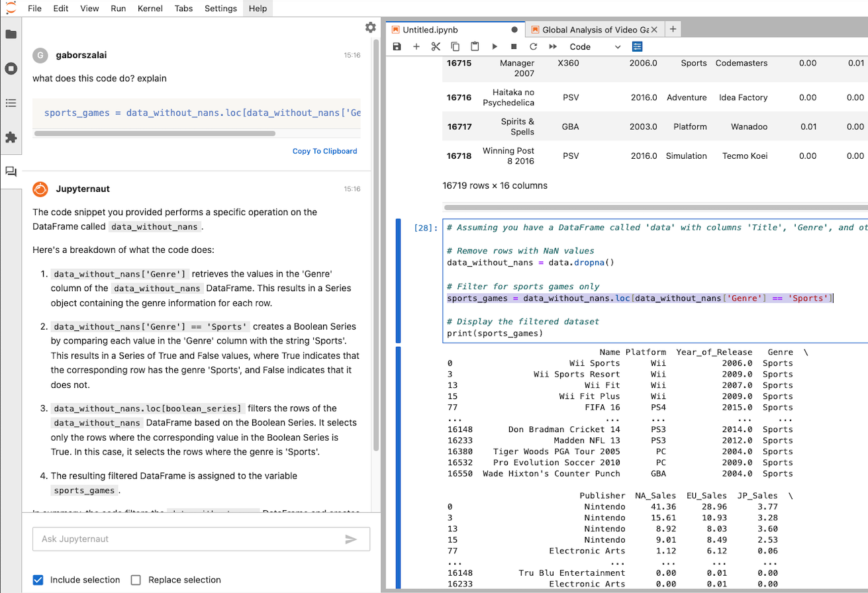Viewport: 868px width, 593px height.
Task: Toggle the Include selection checkbox
Action: [38, 580]
